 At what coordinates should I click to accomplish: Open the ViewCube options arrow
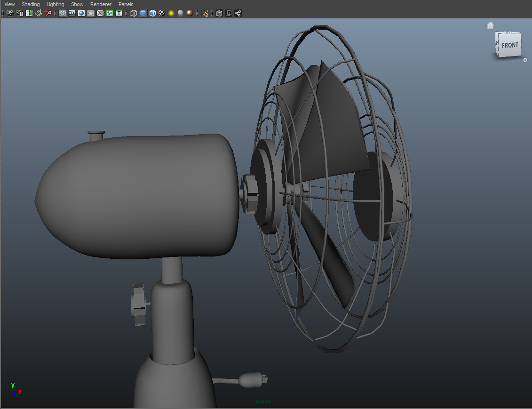click(x=525, y=60)
